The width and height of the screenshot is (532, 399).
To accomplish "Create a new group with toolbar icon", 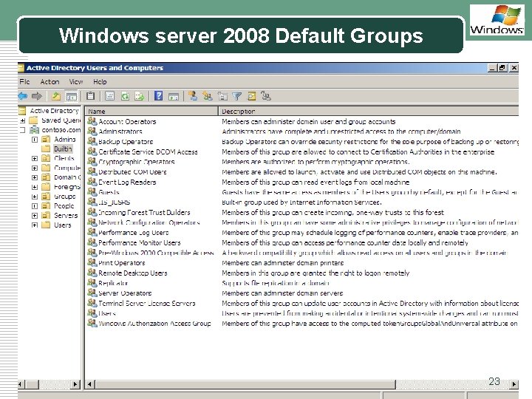I will click(x=208, y=96).
